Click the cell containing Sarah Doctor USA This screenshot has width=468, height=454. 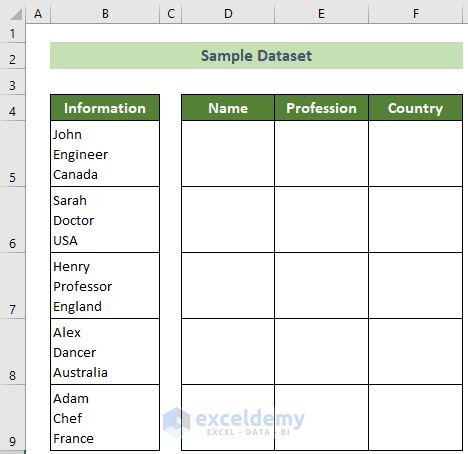105,220
